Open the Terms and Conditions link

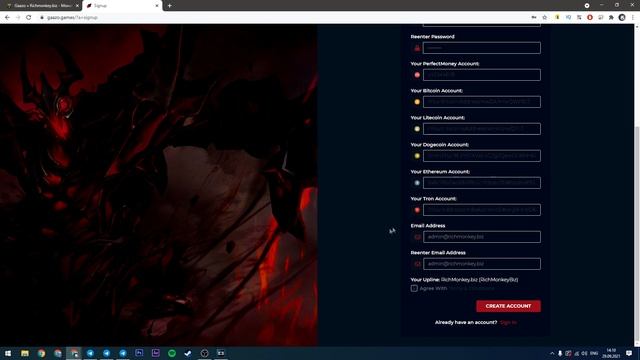tap(471, 288)
